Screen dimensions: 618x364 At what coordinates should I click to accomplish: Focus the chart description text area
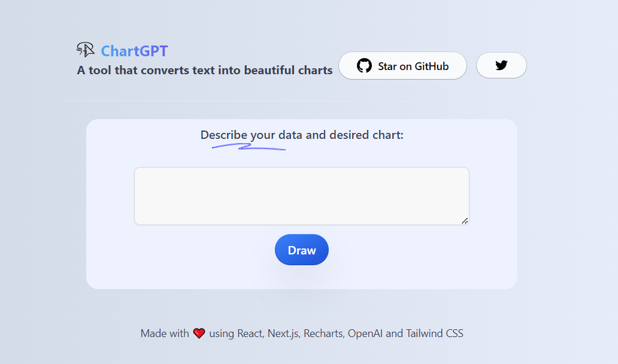click(x=301, y=196)
